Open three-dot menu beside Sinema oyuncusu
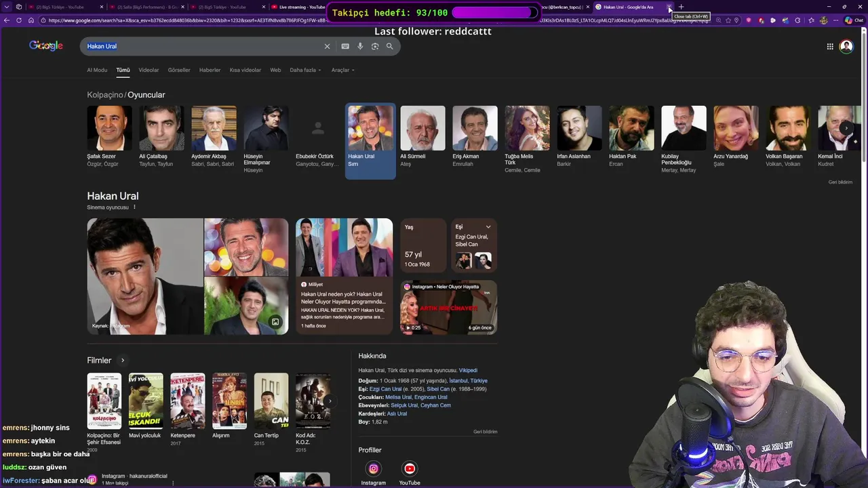Screen dimensions: 868x488 click(x=134, y=207)
